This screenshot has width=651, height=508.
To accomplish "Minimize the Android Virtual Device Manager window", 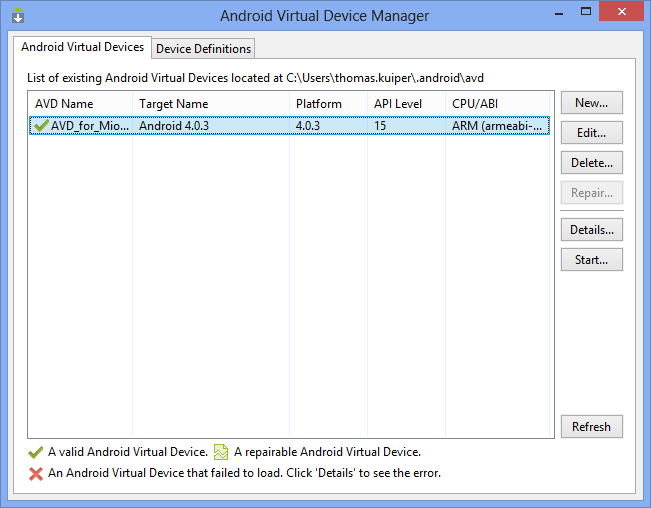I will 559,14.
